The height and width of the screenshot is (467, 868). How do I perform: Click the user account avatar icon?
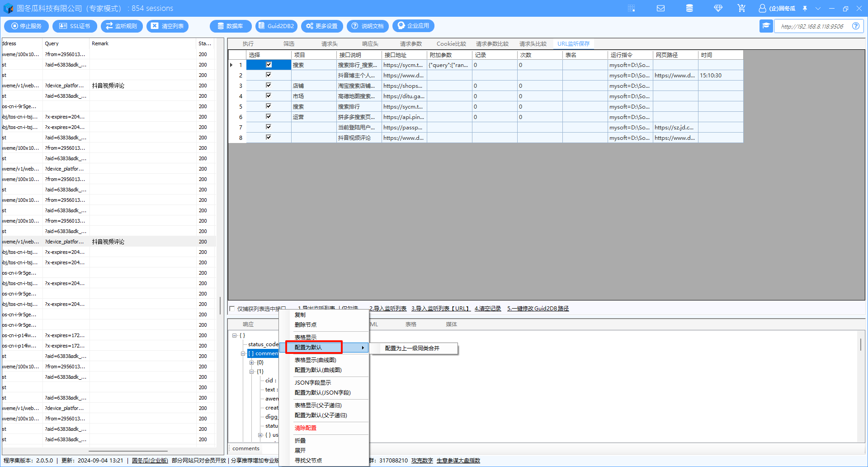pos(762,8)
